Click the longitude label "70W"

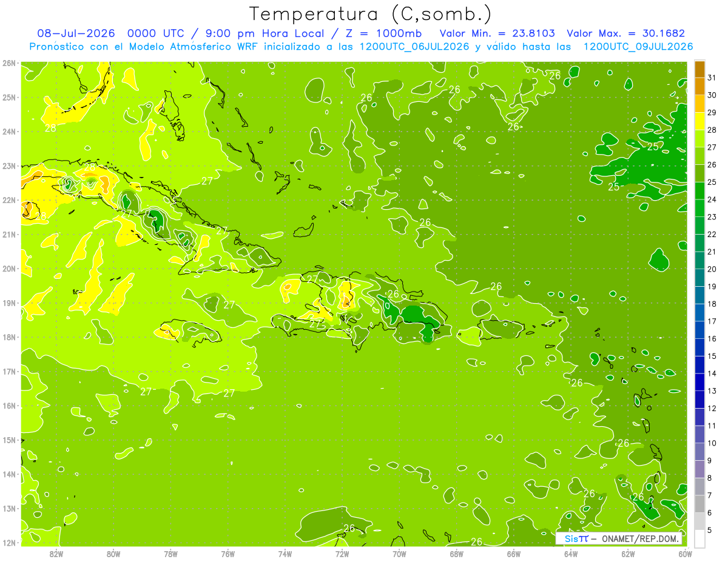399,554
